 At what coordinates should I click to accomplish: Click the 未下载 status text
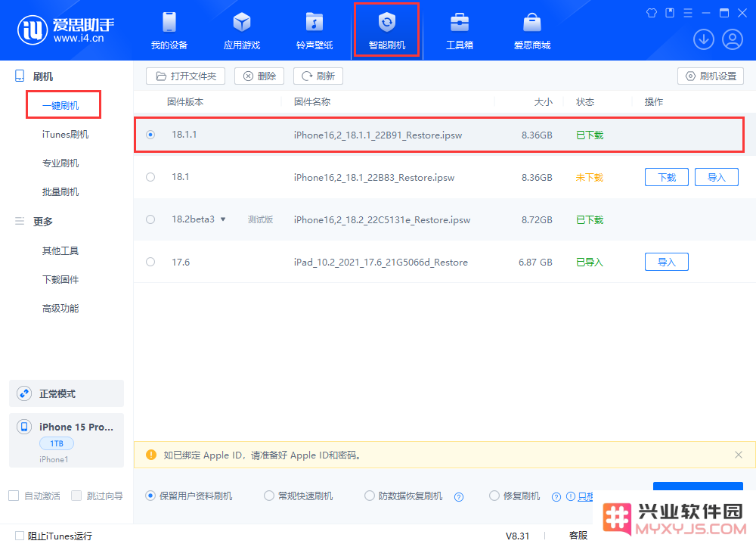(590, 178)
